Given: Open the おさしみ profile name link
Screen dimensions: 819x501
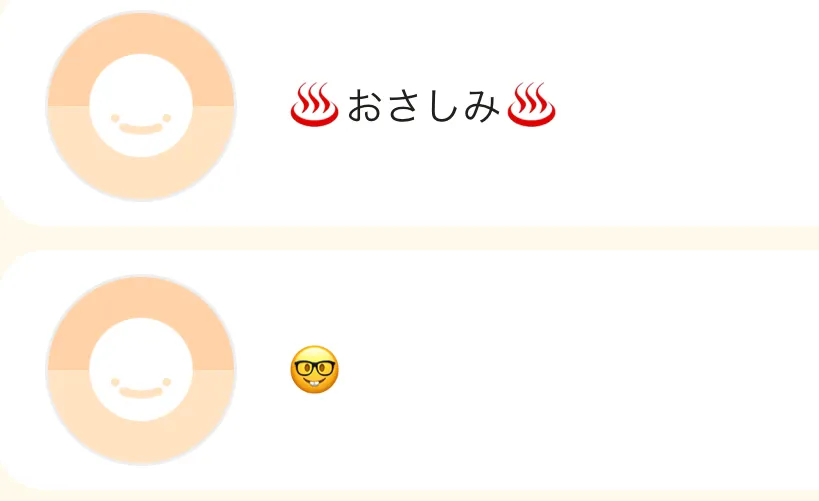Looking at the screenshot, I should (x=423, y=105).
